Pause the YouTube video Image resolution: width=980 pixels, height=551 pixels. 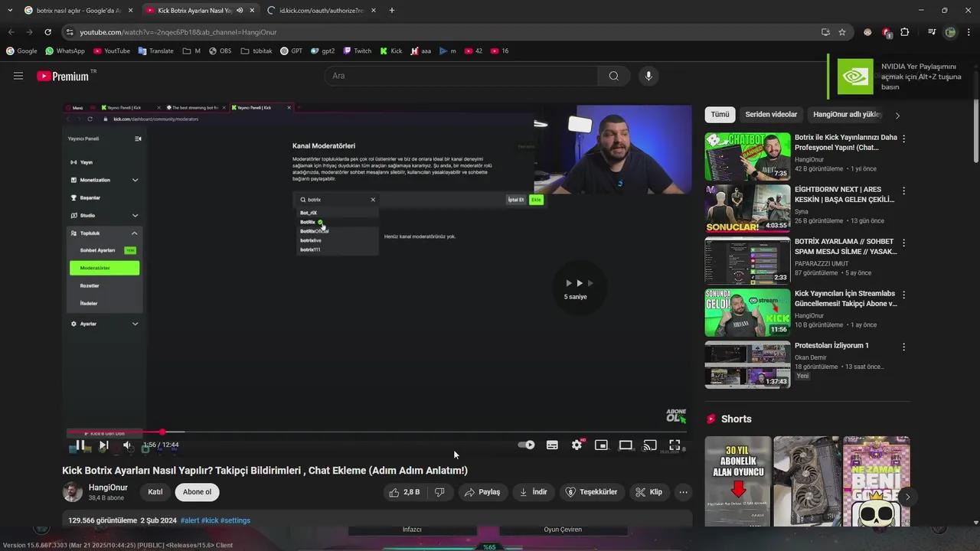(x=80, y=445)
